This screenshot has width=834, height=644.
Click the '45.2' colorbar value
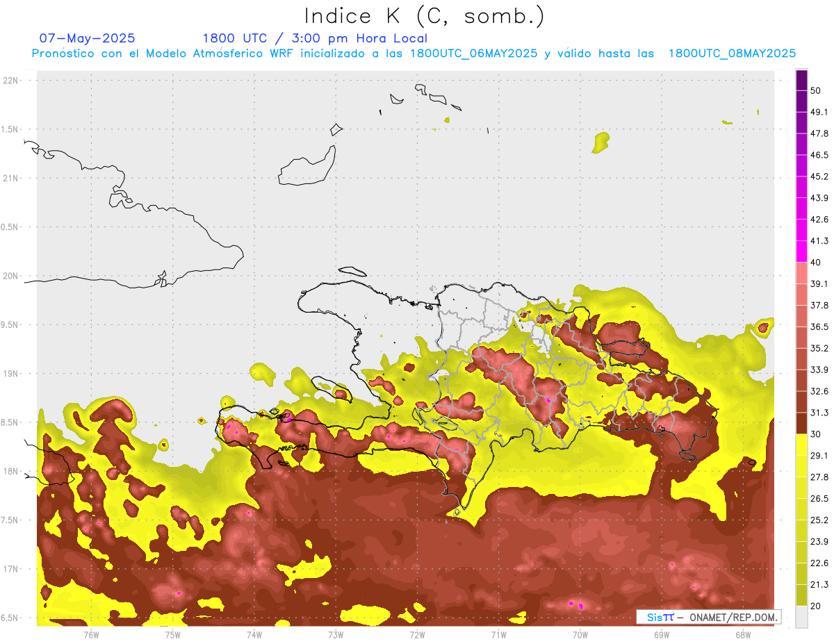click(819, 176)
